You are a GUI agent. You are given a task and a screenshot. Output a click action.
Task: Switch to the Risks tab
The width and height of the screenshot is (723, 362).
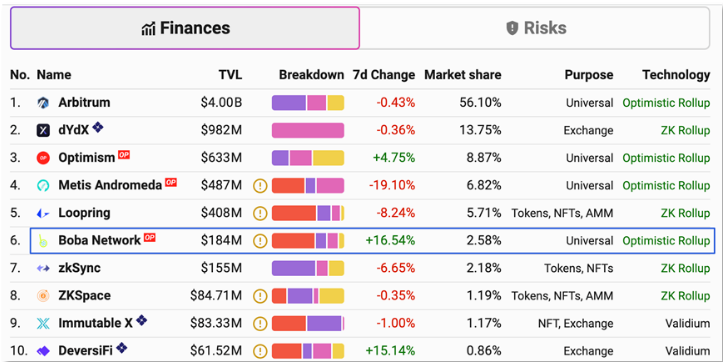535,28
